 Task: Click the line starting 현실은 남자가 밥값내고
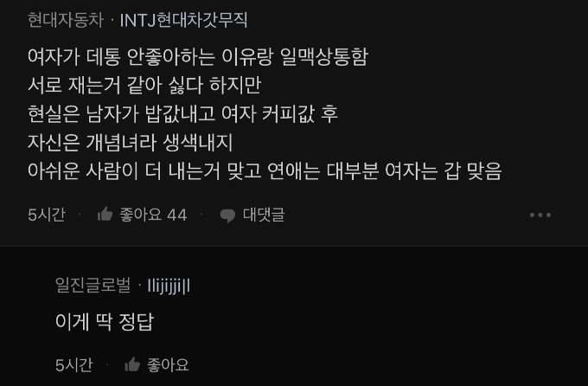click(x=182, y=113)
